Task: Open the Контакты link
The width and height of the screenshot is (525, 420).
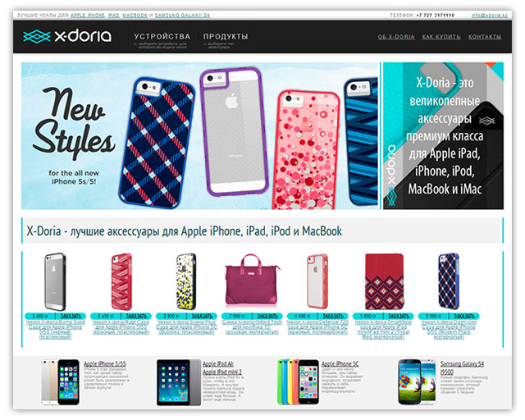Action: coord(485,37)
